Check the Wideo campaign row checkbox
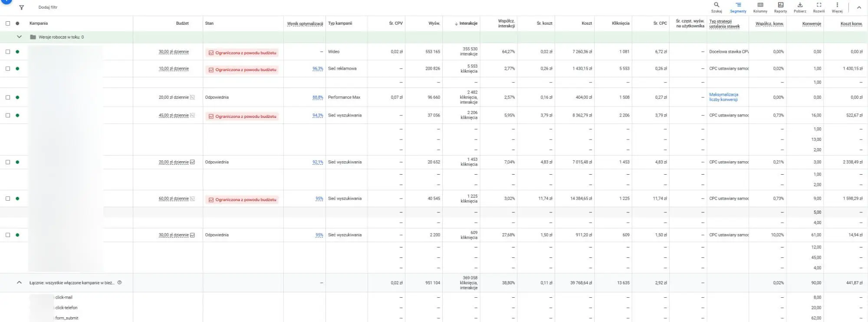Image resolution: width=868 pixels, height=322 pixels. click(8, 52)
